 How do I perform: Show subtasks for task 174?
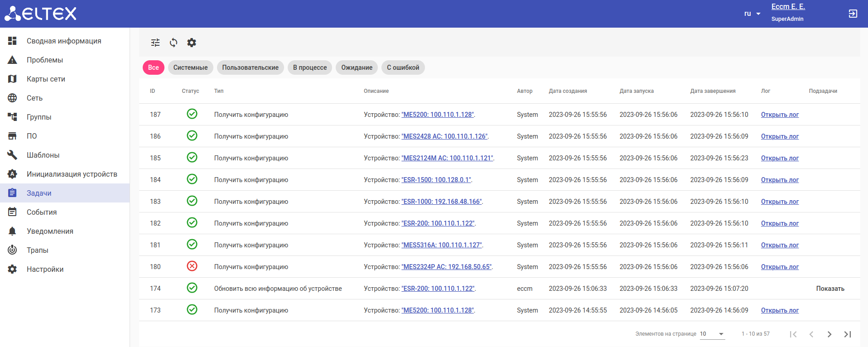[830, 289]
